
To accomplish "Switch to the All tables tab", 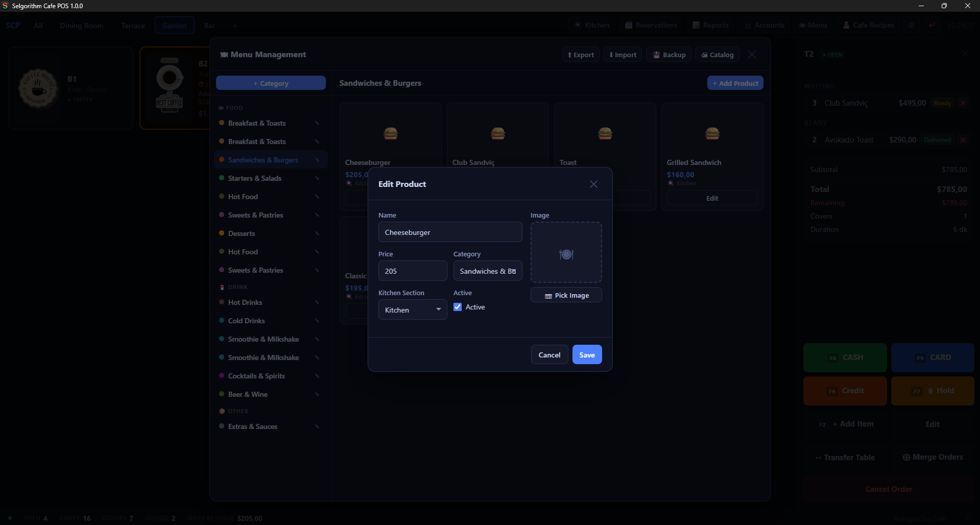I will click(x=38, y=26).
